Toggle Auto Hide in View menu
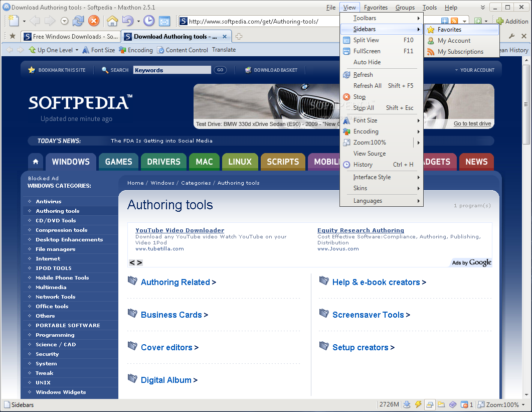This screenshot has height=412, width=532. coord(382,62)
